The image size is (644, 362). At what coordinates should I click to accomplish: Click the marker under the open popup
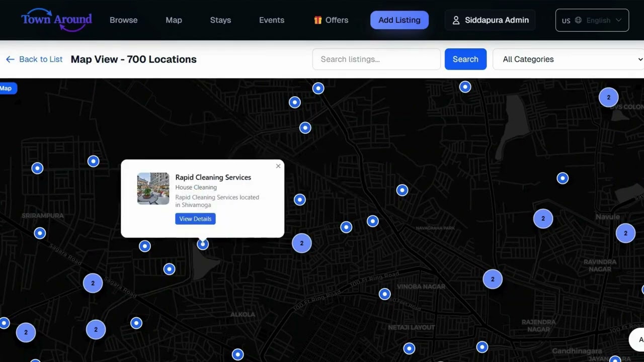[203, 244]
